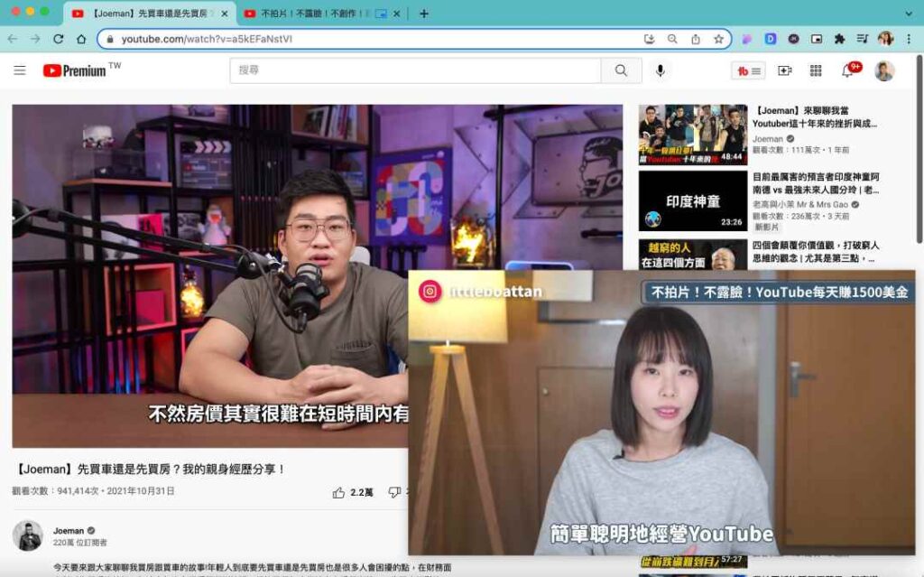Click the dark round extension icon in the Chrome toolbar
Image resolution: width=924 pixels, height=577 pixels.
pyautogui.click(x=794, y=39)
